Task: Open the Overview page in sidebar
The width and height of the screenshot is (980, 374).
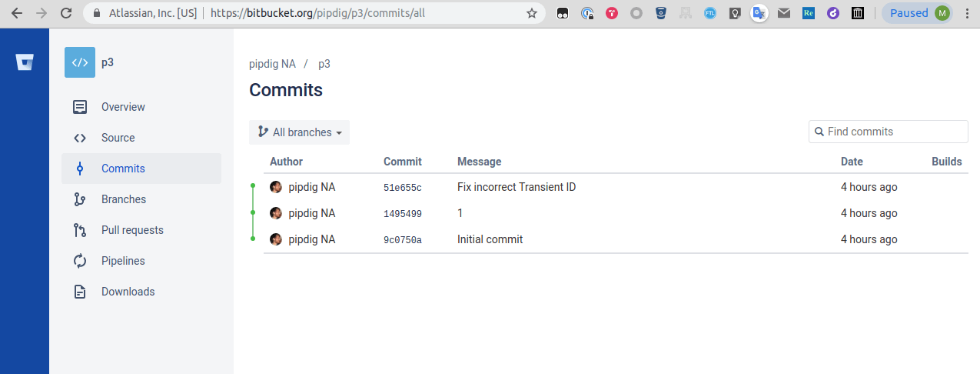Action: tap(123, 107)
